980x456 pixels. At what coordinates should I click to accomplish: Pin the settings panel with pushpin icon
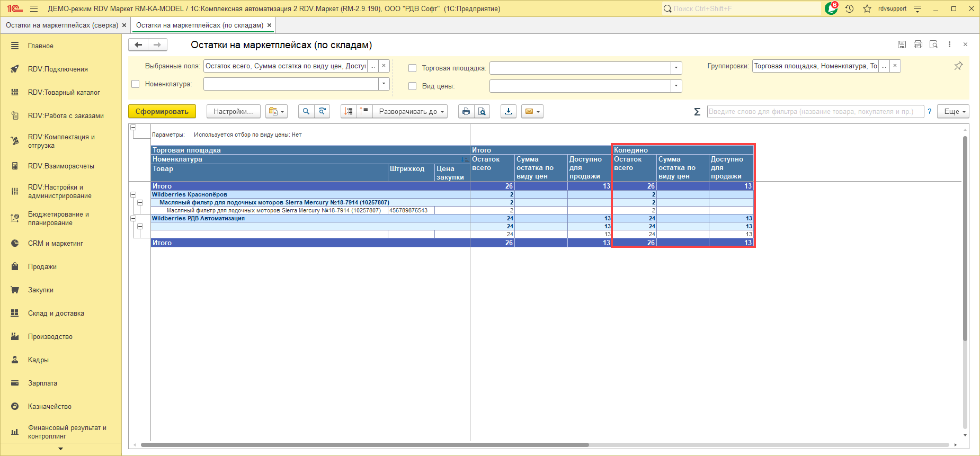point(958,66)
